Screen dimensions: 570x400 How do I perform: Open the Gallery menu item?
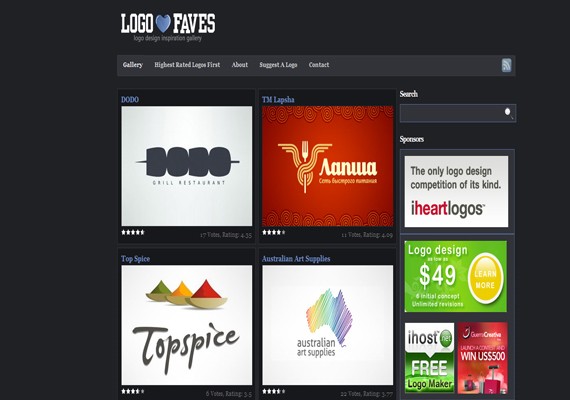133,65
